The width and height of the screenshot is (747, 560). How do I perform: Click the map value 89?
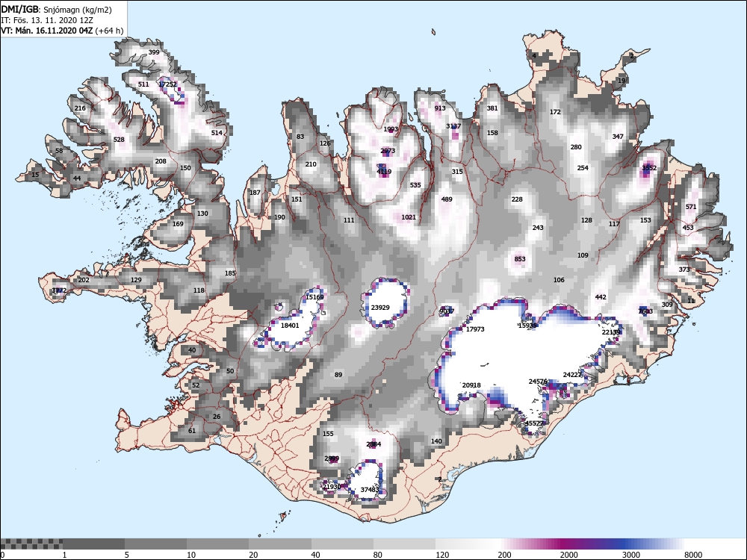pos(338,375)
